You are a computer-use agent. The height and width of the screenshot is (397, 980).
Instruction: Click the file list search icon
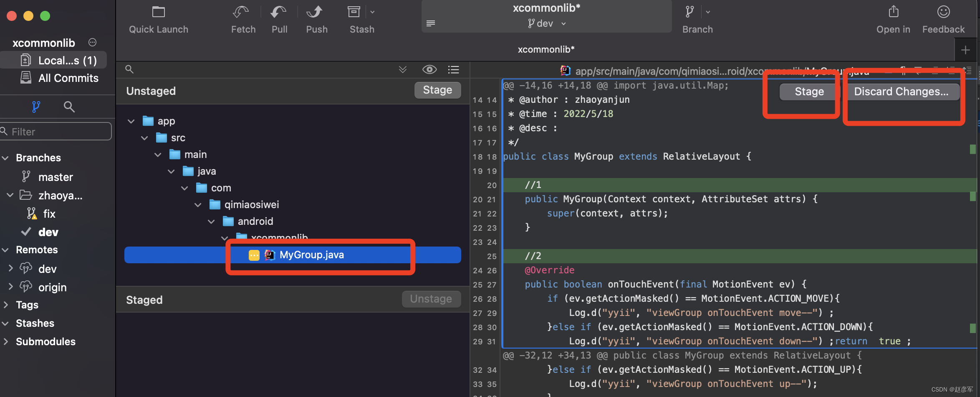pyautogui.click(x=129, y=69)
